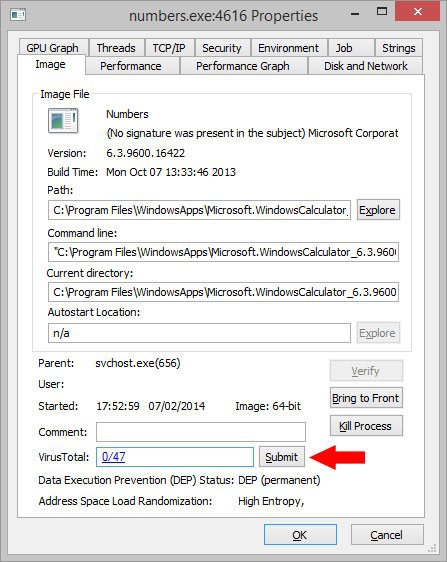The width and height of the screenshot is (447, 562).
Task: Confirm dialog with OK button
Action: [300, 535]
